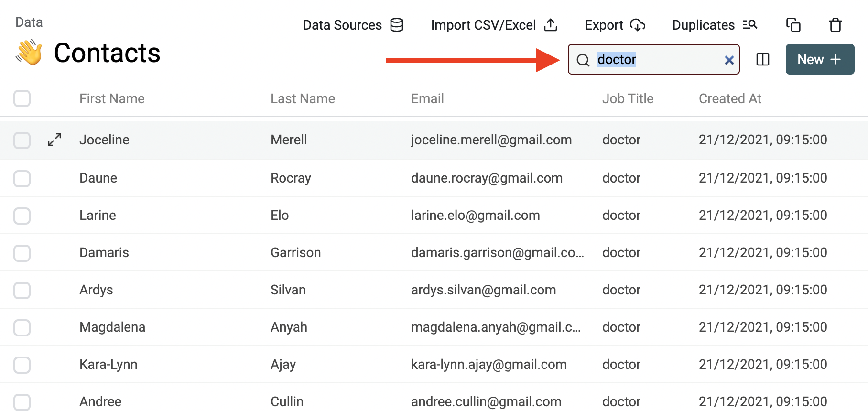Open the truncated magdalena.anyah email cell
The height and width of the screenshot is (411, 868).
click(x=496, y=327)
